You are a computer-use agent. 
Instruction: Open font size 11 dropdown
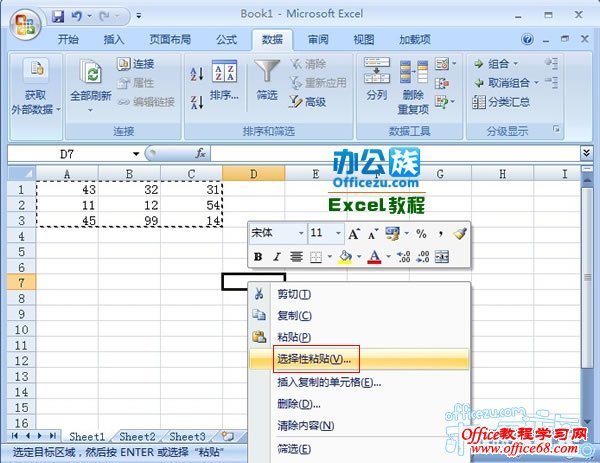[338, 233]
